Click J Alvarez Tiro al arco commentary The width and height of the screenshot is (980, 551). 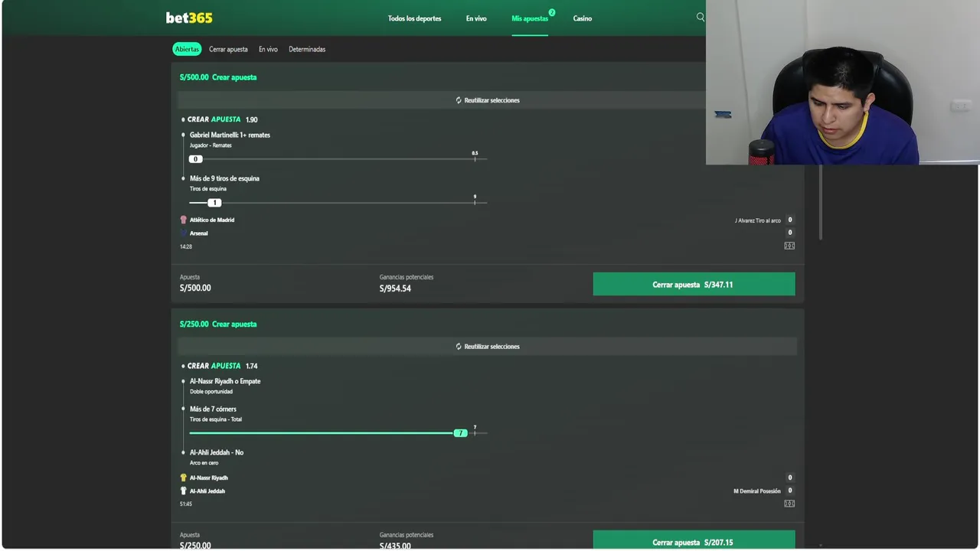[758, 220]
